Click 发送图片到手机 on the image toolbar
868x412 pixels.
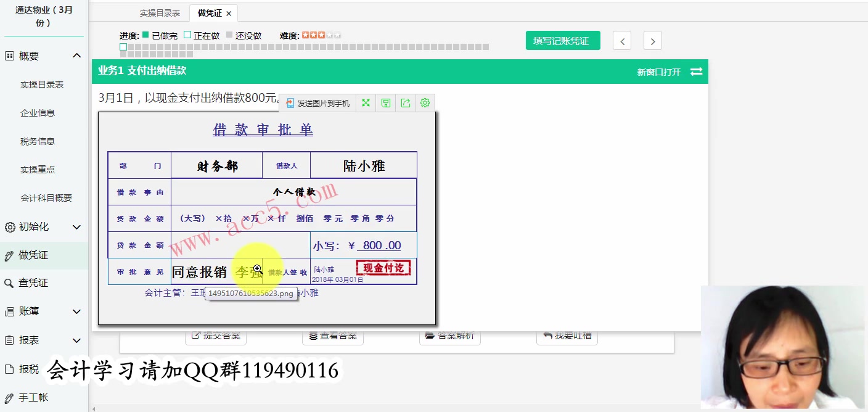318,102
